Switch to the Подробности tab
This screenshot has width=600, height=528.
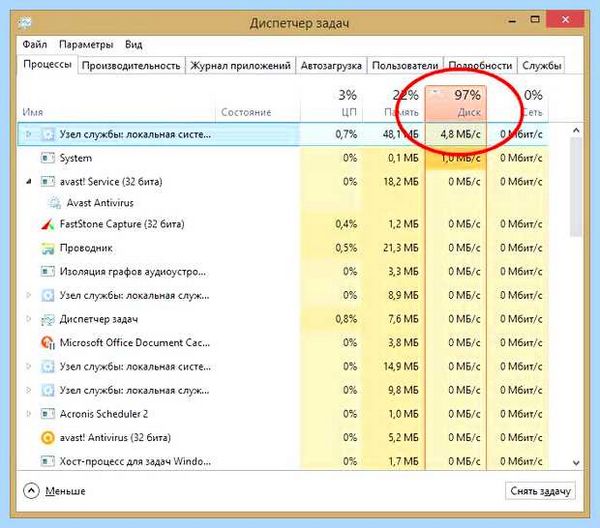480,66
